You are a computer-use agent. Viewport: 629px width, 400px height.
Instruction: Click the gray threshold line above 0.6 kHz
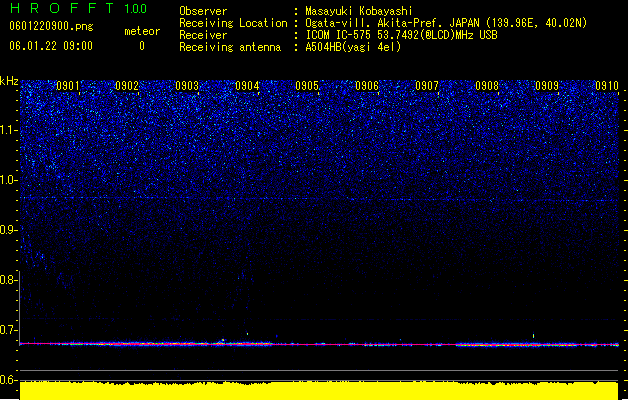click(x=319, y=370)
